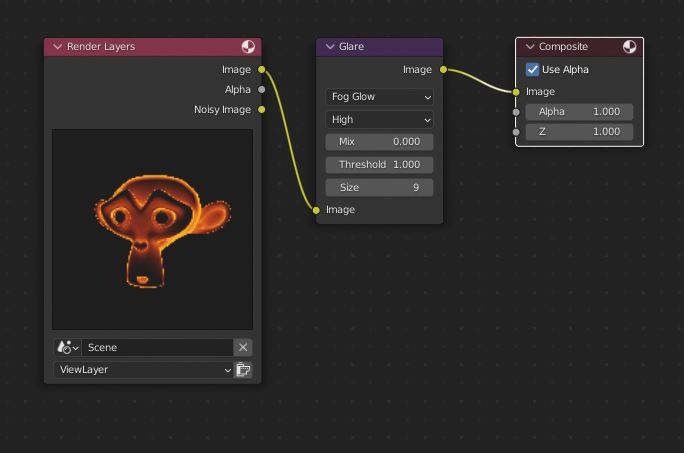Click the Threshold value field
Image resolution: width=684 pixels, height=453 pixels.
pos(379,165)
